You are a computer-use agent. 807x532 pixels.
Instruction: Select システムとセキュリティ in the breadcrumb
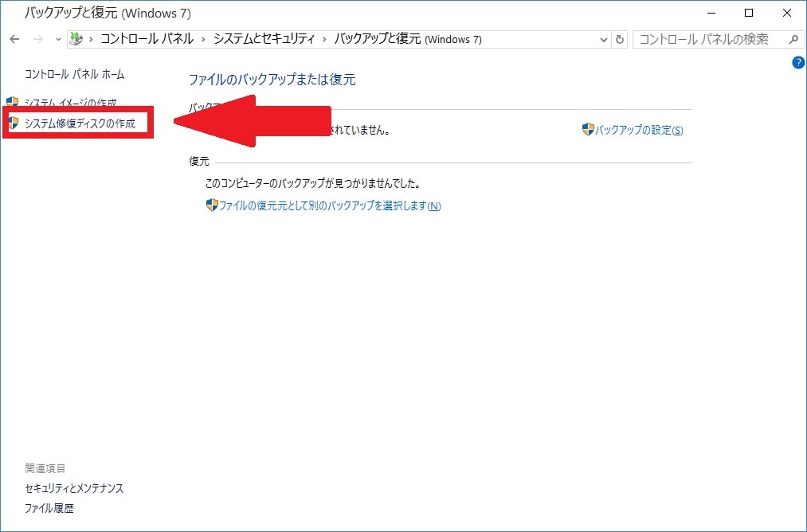tap(264, 39)
